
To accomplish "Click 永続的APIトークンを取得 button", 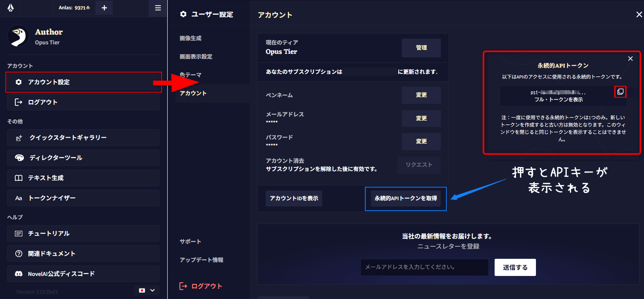I will click(x=406, y=198).
